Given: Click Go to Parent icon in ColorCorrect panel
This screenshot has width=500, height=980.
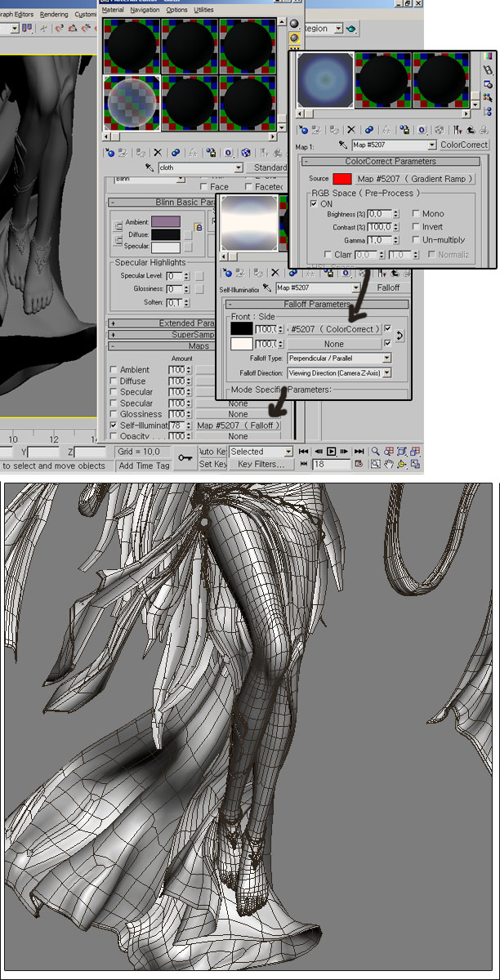Looking at the screenshot, I should pyautogui.click(x=471, y=129).
